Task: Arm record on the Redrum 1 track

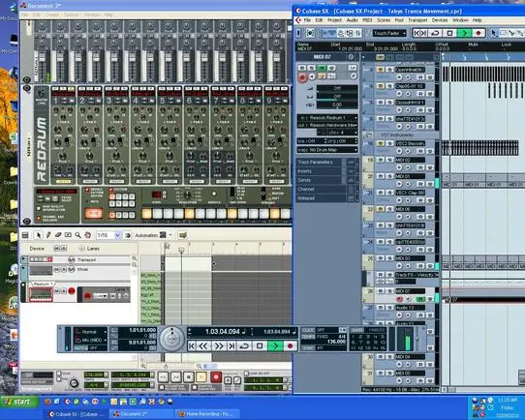Action: [x=72, y=291]
